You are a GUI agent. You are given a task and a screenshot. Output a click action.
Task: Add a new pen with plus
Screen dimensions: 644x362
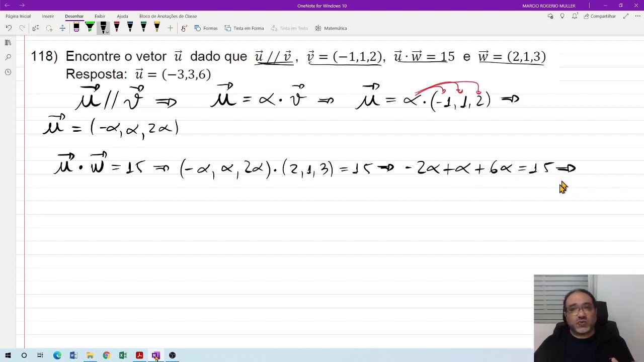pos(170,28)
